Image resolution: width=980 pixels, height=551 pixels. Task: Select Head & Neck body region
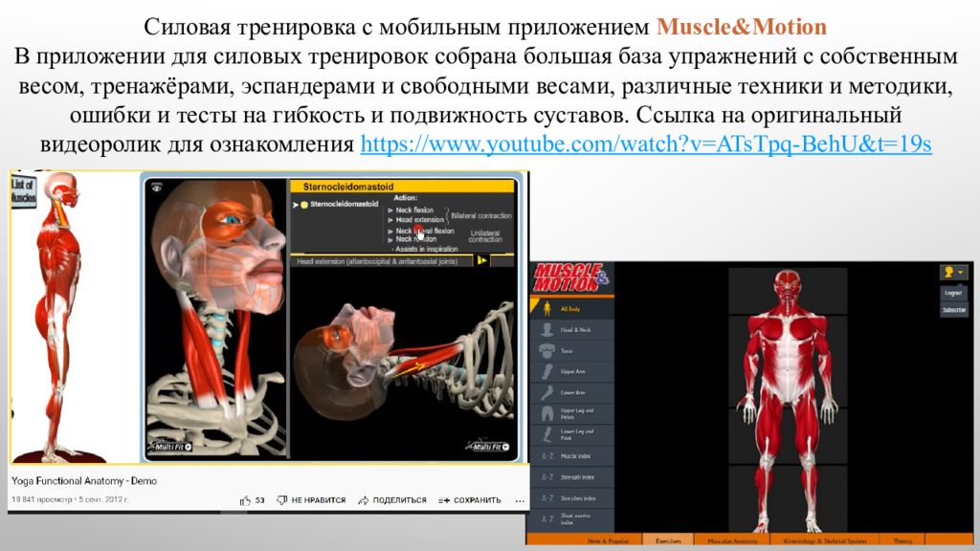click(x=572, y=330)
